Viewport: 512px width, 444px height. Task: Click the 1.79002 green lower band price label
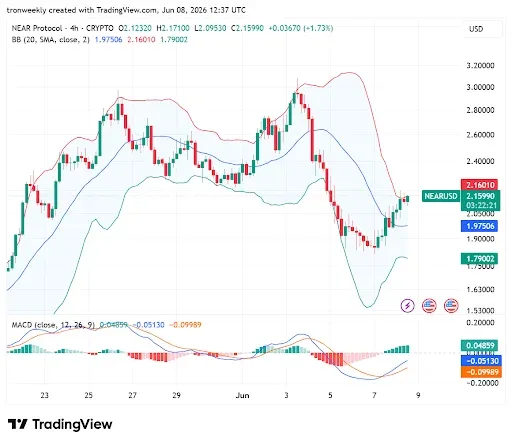click(x=479, y=258)
